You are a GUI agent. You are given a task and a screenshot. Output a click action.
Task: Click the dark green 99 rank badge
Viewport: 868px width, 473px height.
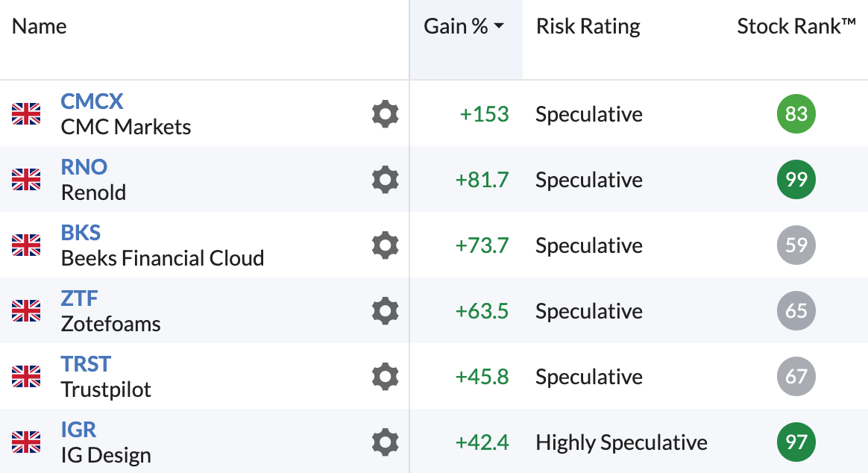click(796, 180)
